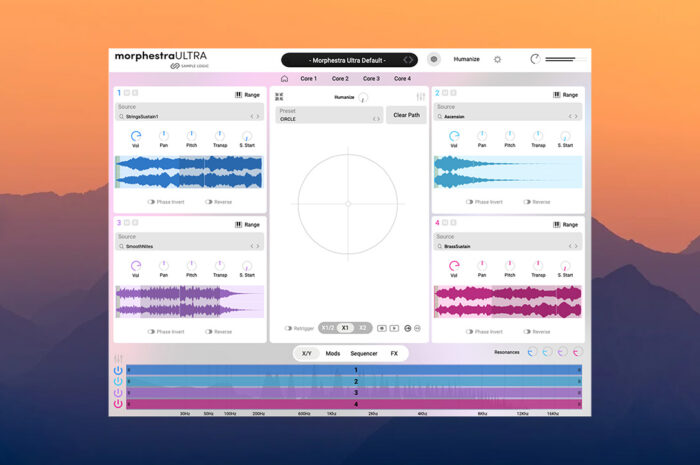Open the CIRCLE path preset dropdown
The image size is (700, 465).
329,115
